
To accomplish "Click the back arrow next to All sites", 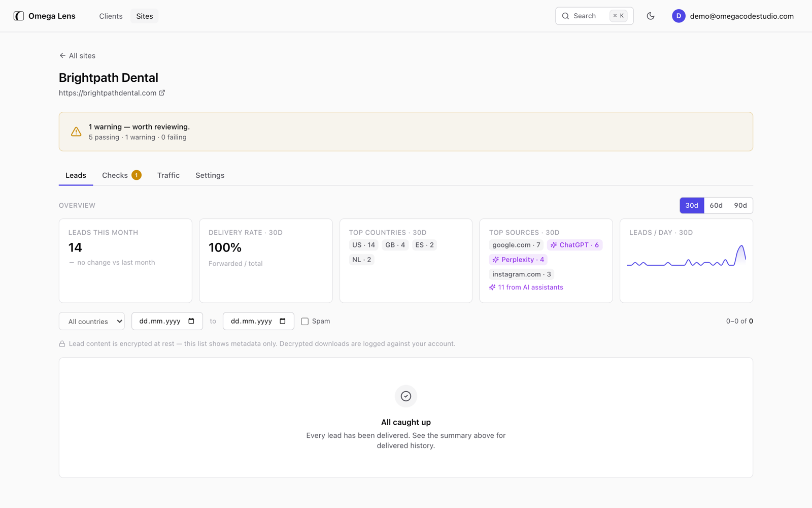I will (x=62, y=55).
